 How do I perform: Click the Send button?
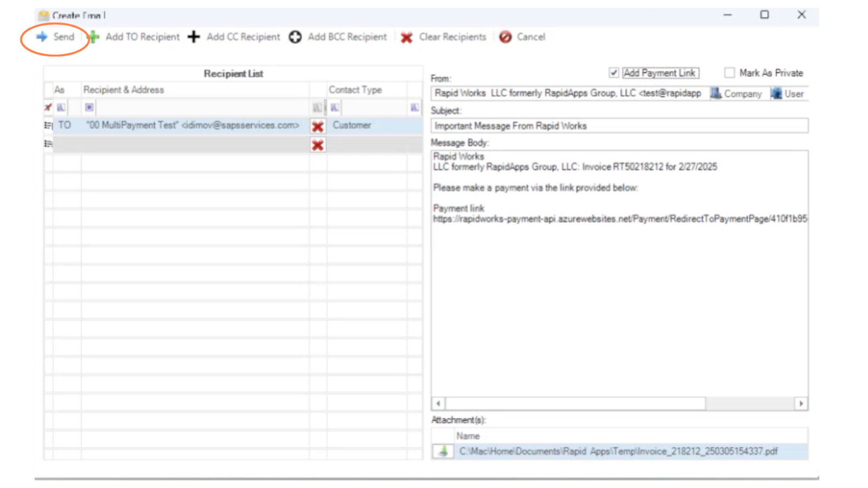click(55, 37)
